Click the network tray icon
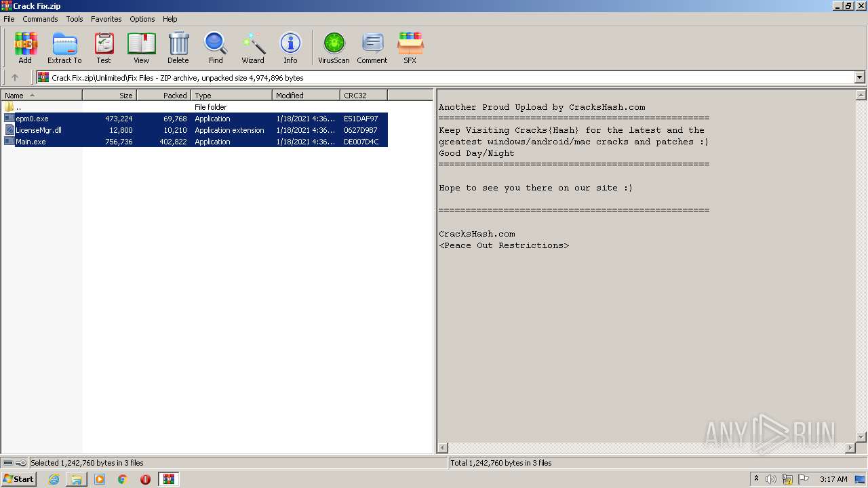Image resolution: width=868 pixels, height=488 pixels. click(x=787, y=479)
